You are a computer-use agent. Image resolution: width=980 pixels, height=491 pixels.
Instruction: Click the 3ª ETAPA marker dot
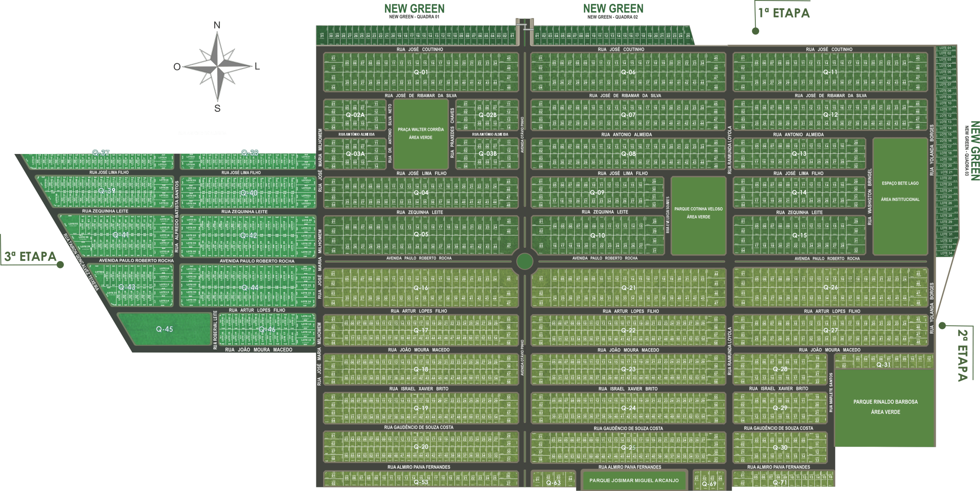pos(60,264)
